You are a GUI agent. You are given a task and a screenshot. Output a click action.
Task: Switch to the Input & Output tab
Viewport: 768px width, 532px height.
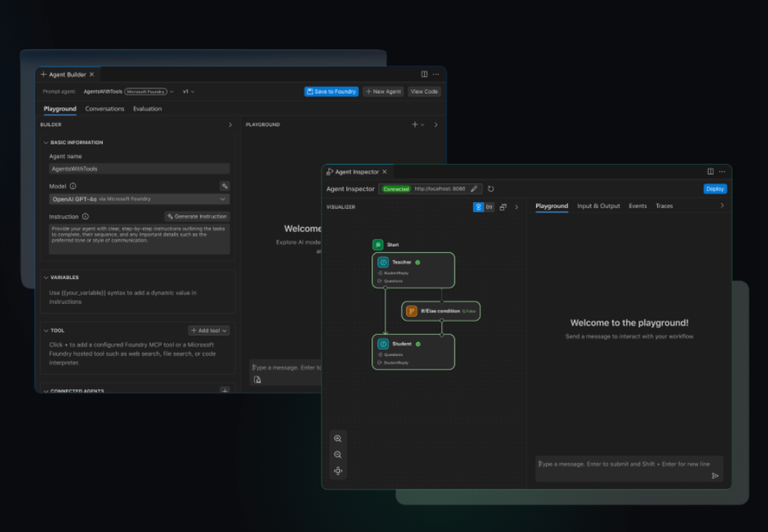pyautogui.click(x=598, y=206)
